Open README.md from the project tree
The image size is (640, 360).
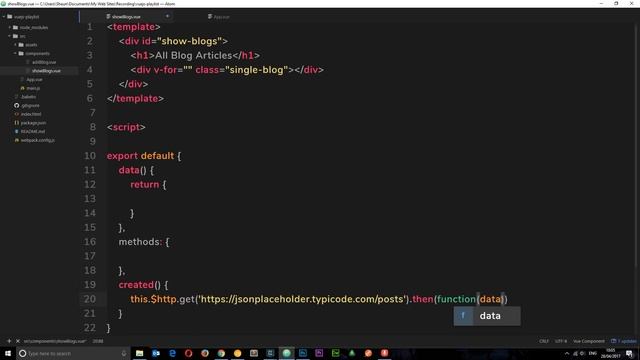tap(33, 131)
